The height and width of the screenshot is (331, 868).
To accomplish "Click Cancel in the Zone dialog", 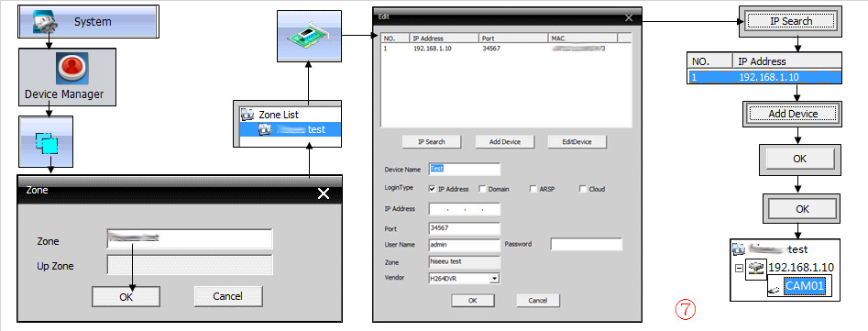I will 228,296.
